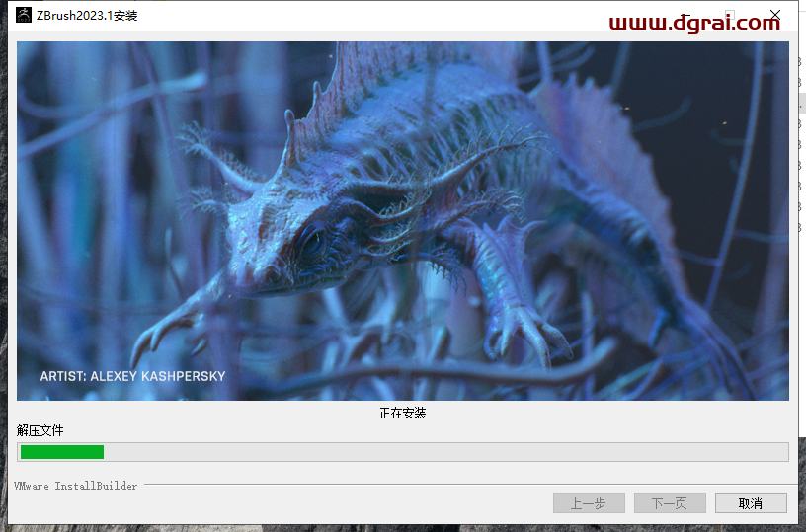
Task: Click the ZBrush logo icon in title bar
Action: point(24,15)
